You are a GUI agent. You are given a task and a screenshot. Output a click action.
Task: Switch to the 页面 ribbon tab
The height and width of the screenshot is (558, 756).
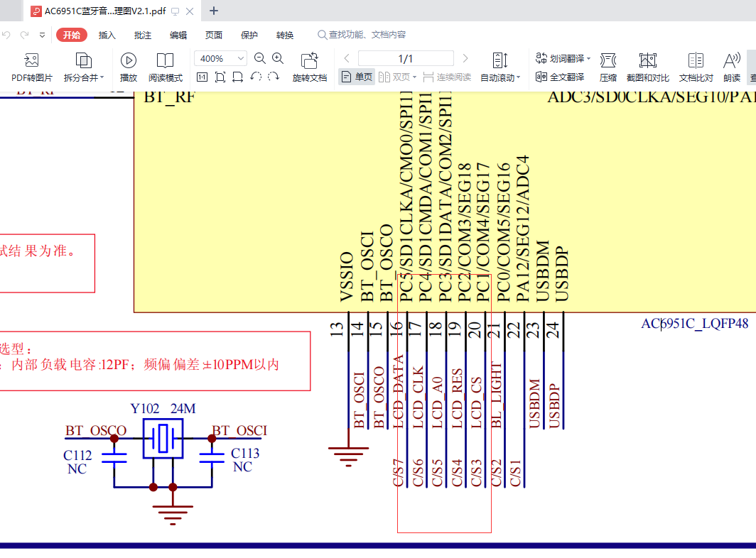pos(214,35)
